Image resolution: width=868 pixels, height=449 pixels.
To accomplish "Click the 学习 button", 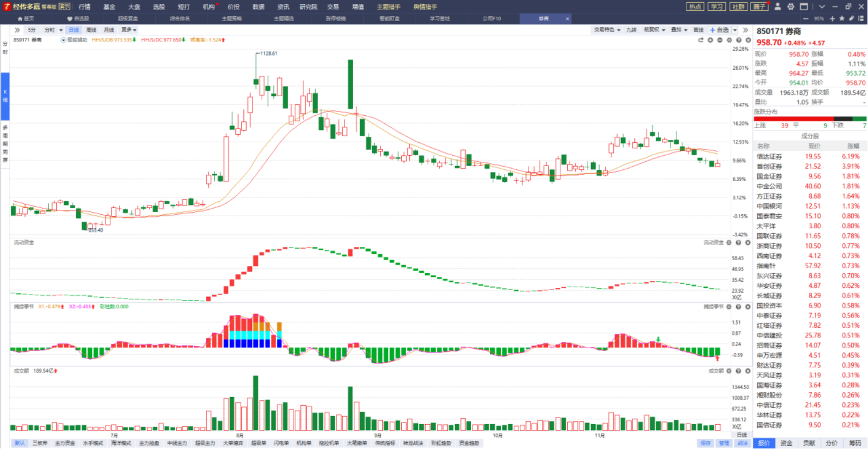I will coord(717,6).
